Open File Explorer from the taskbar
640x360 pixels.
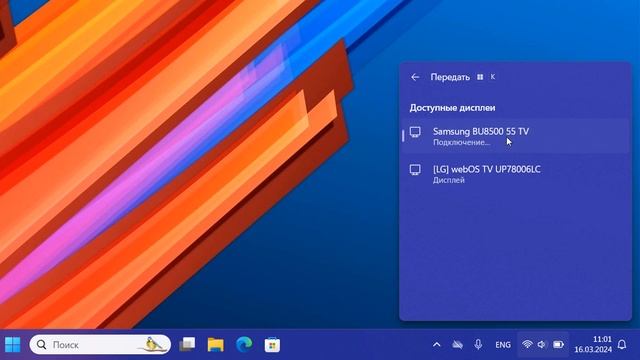(216, 345)
